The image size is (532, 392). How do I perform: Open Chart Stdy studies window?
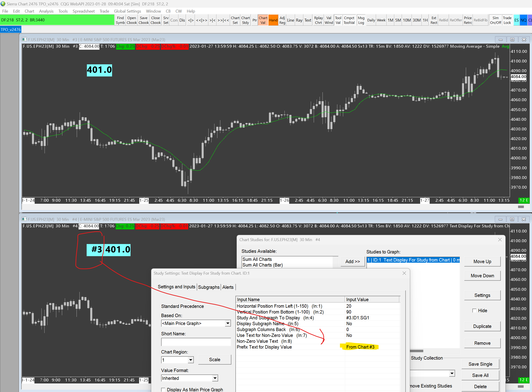246,20
